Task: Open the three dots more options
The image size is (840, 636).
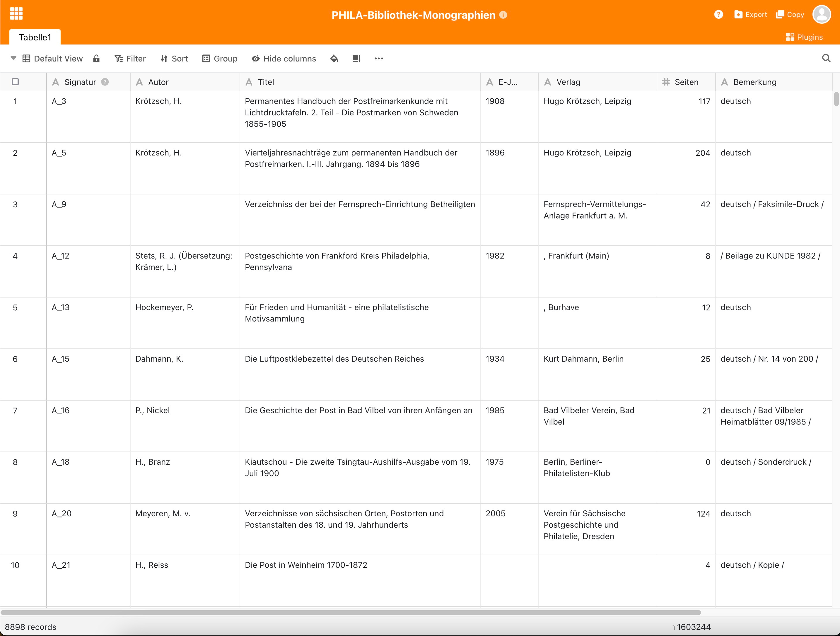Action: pyautogui.click(x=379, y=59)
